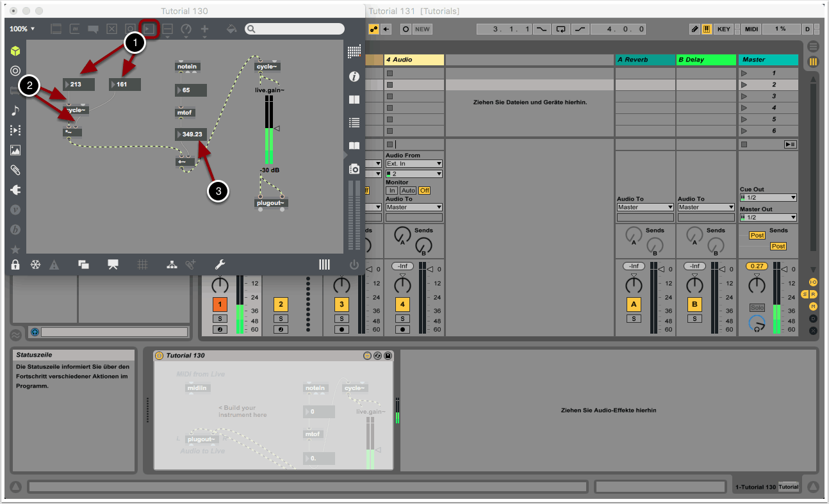Open the audio notes sidebar icon
Viewport: 829px width, 504px height.
(x=15, y=110)
